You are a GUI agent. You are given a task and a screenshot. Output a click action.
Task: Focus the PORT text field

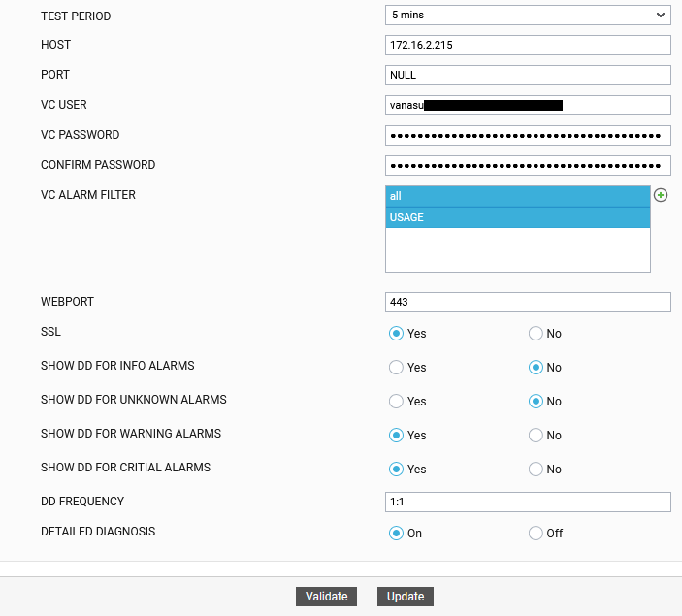528,75
